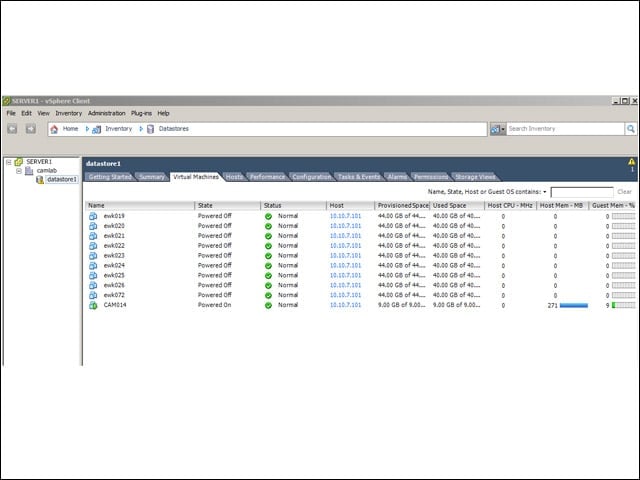640x480 pixels.
Task: Select the camlab datacenter icon
Action: click(29, 171)
